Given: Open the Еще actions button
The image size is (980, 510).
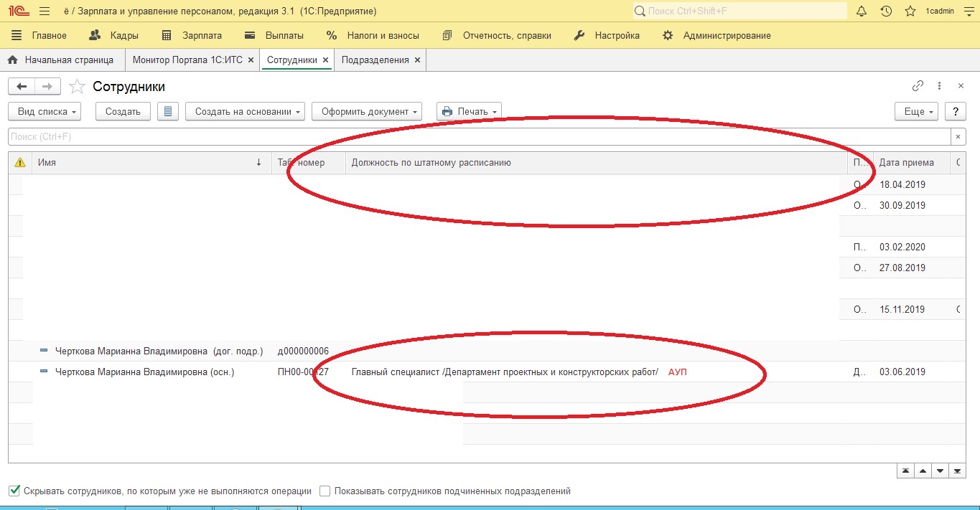Looking at the screenshot, I should click(x=917, y=111).
